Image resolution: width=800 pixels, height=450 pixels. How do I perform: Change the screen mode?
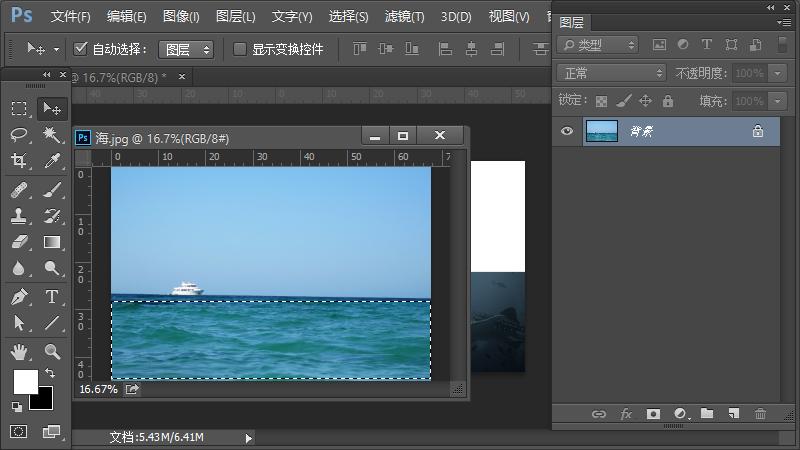pyautogui.click(x=51, y=432)
